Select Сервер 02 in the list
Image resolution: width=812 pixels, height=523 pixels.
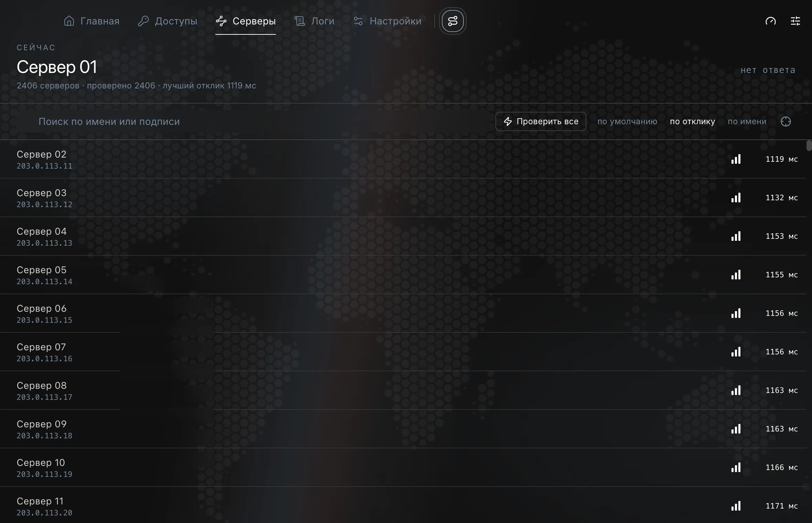coord(403,159)
